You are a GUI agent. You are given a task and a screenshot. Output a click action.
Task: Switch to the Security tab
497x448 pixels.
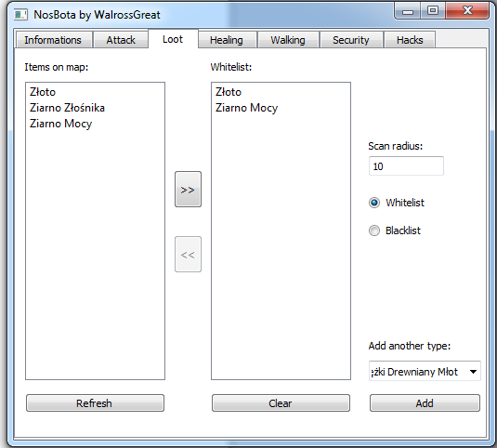click(x=351, y=40)
